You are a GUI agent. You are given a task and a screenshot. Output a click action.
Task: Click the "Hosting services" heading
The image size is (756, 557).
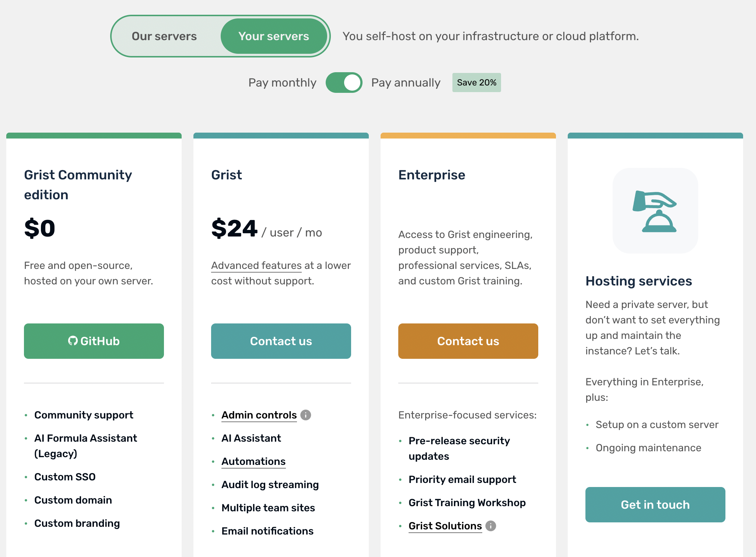pyautogui.click(x=638, y=281)
